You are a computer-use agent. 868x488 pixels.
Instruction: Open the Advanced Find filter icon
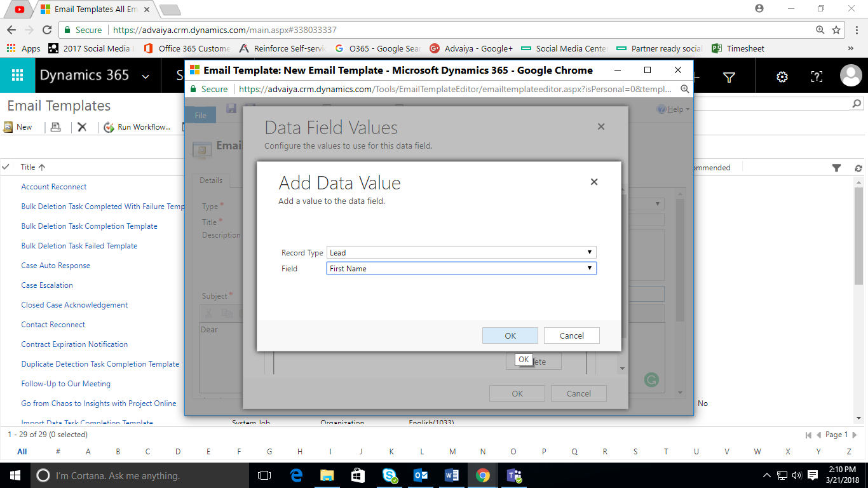(729, 77)
